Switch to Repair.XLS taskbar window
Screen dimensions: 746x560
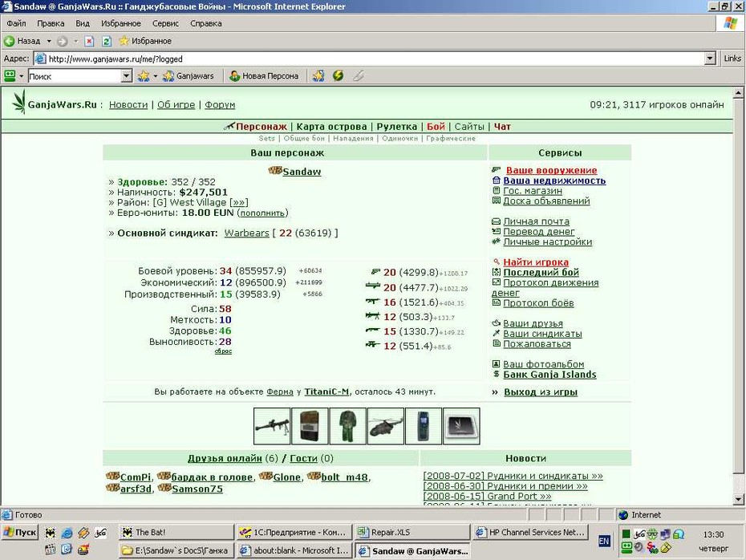pyautogui.click(x=412, y=533)
